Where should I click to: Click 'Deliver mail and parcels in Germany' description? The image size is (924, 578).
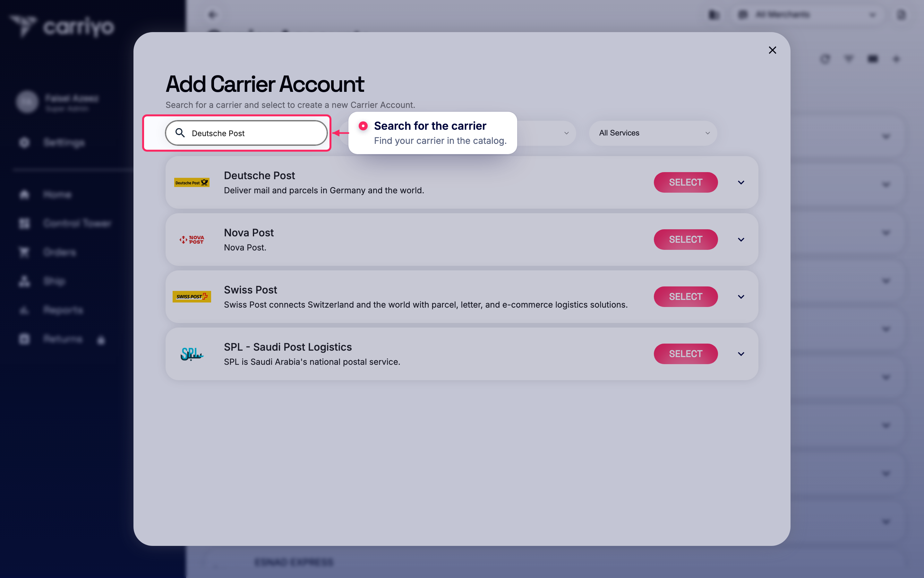tap(324, 190)
